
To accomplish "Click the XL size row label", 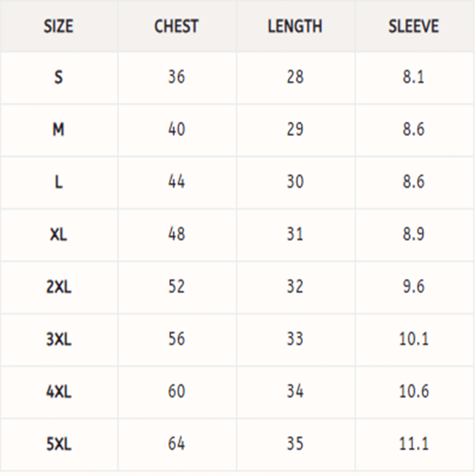I will [58, 234].
